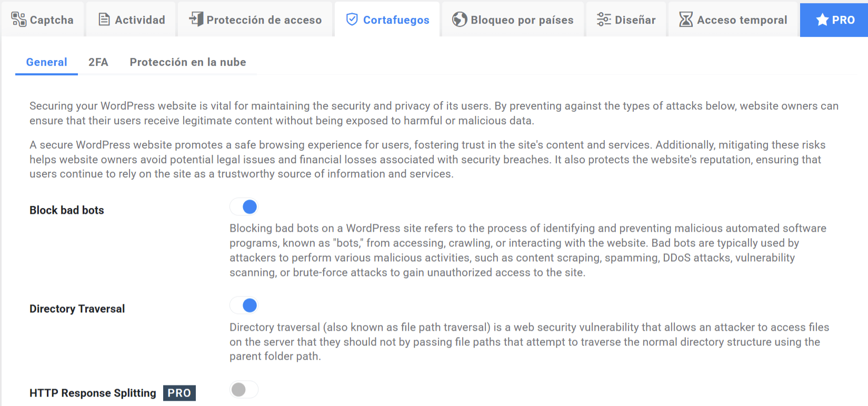The height and width of the screenshot is (406, 868).
Task: Disable the Block bad bots toggle
Action: pos(244,207)
